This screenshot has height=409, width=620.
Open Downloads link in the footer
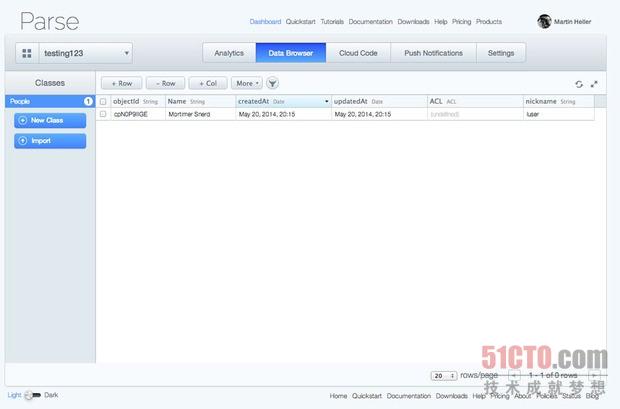pos(452,396)
